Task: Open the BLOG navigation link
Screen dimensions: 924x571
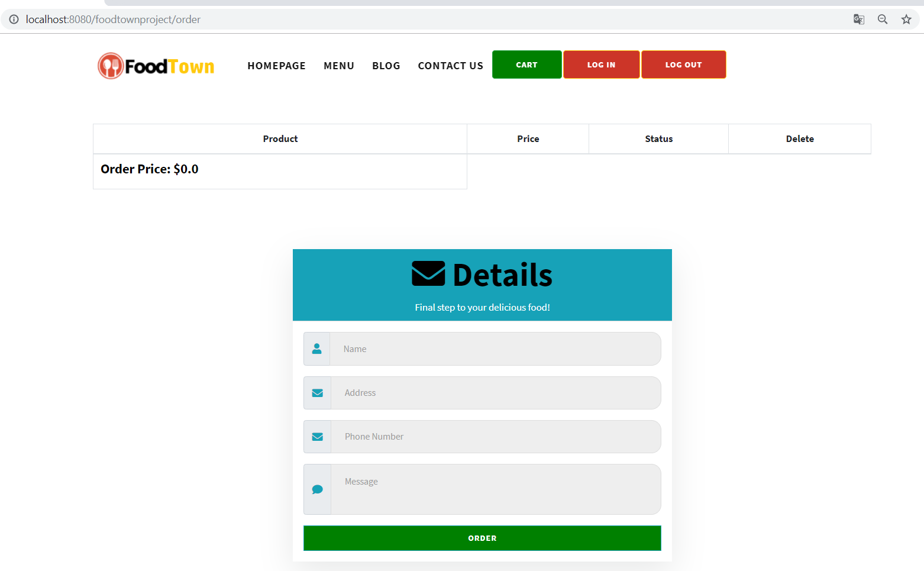Action: coord(386,66)
